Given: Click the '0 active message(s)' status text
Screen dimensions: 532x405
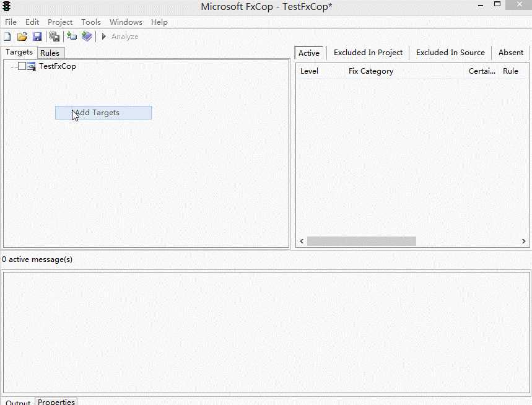Looking at the screenshot, I should click(x=37, y=259).
